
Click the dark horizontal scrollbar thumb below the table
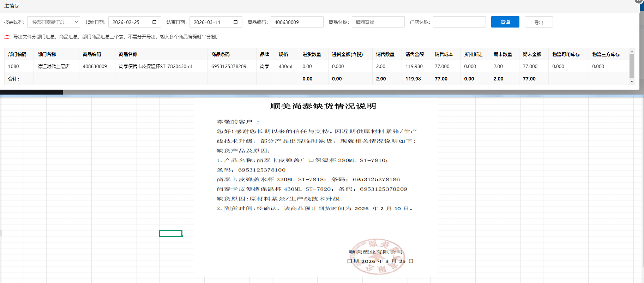coord(31,92)
